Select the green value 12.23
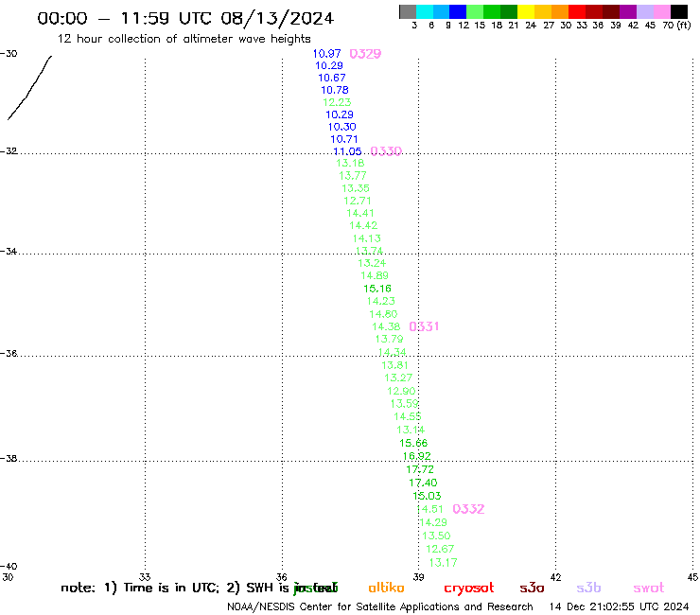This screenshot has width=700, height=615. click(x=337, y=102)
